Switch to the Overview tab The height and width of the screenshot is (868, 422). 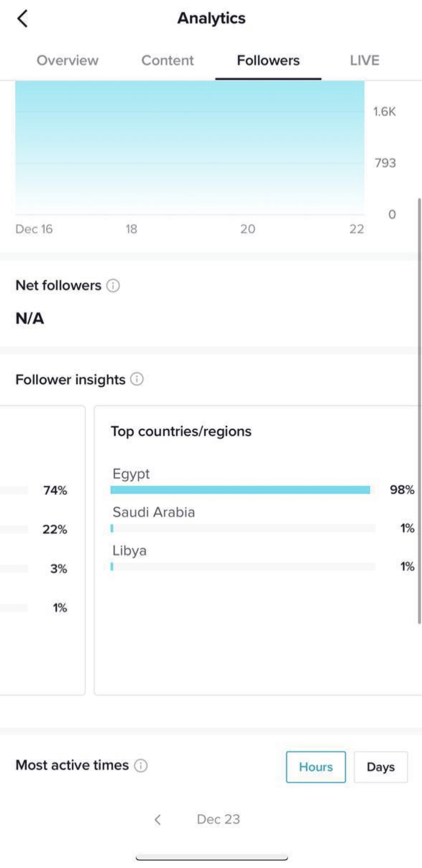pyautogui.click(x=67, y=60)
